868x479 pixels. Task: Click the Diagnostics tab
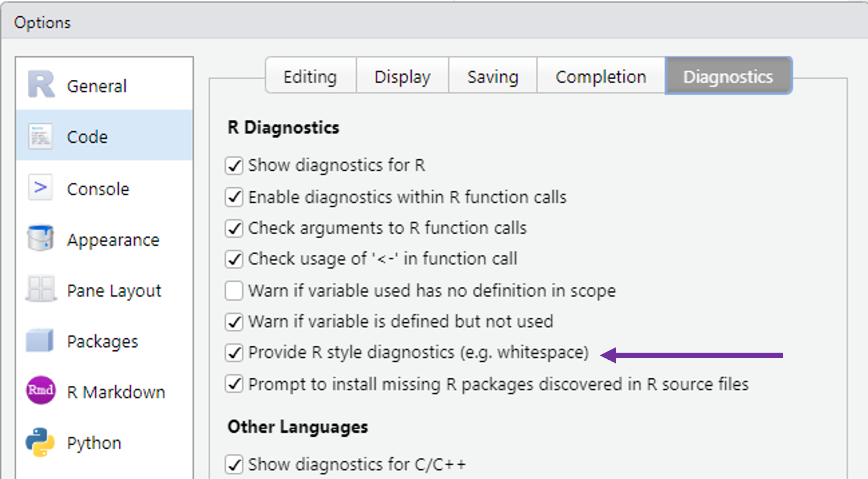pos(728,77)
